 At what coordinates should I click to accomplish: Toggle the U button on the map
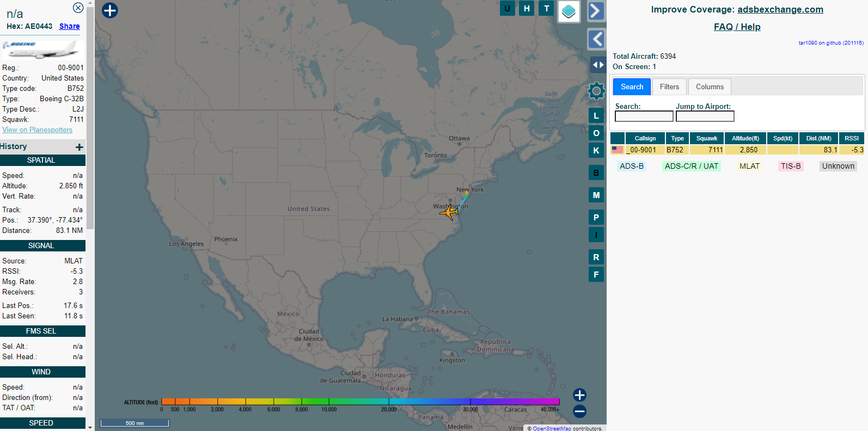pos(508,8)
